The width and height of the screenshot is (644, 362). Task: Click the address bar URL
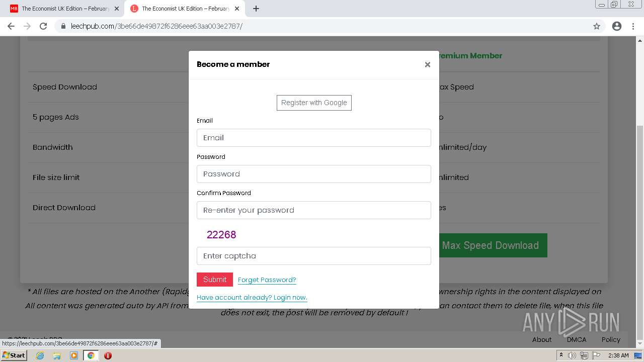tap(157, 26)
